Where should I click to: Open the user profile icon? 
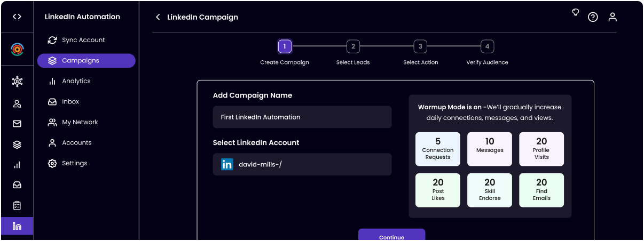(x=612, y=17)
